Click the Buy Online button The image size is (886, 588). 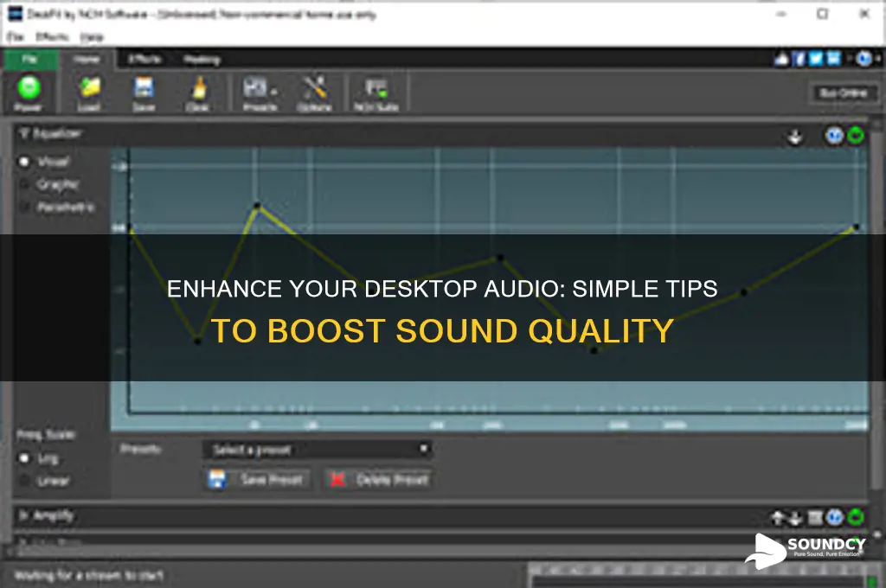click(844, 93)
